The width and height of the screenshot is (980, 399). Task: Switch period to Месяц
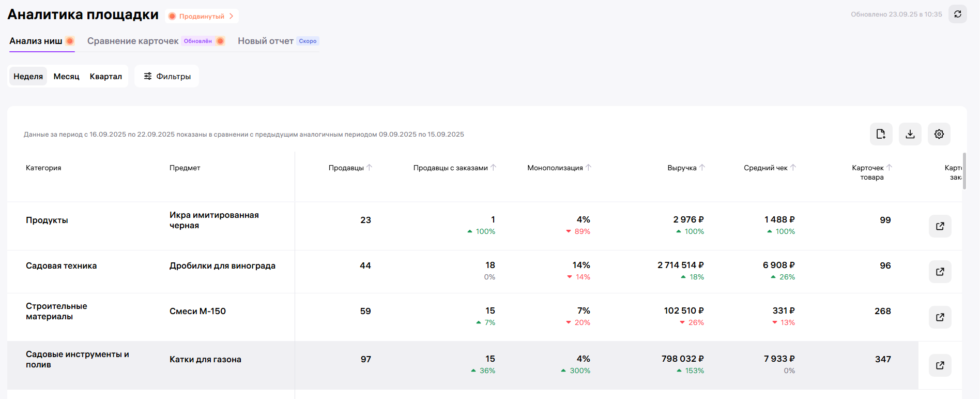pyautogui.click(x=66, y=77)
